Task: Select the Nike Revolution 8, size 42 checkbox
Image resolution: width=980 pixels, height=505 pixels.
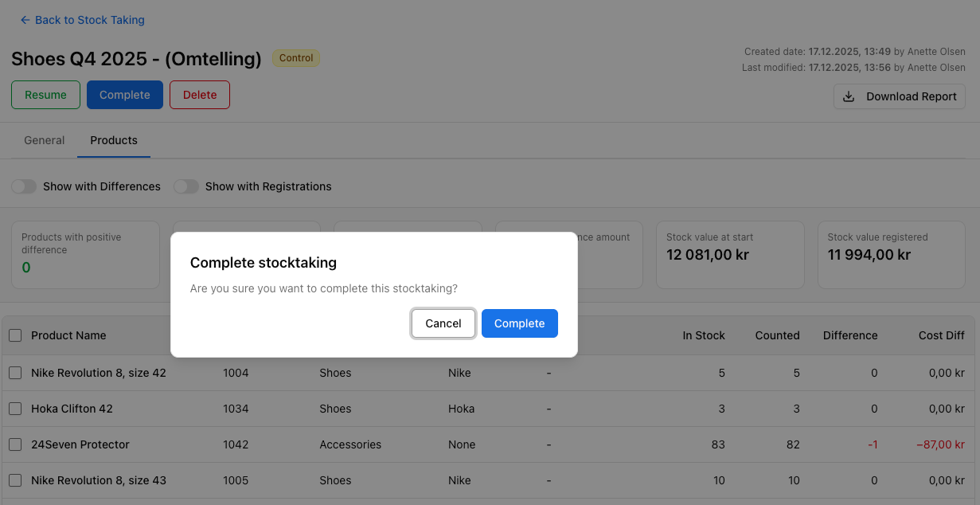Action: coord(15,373)
